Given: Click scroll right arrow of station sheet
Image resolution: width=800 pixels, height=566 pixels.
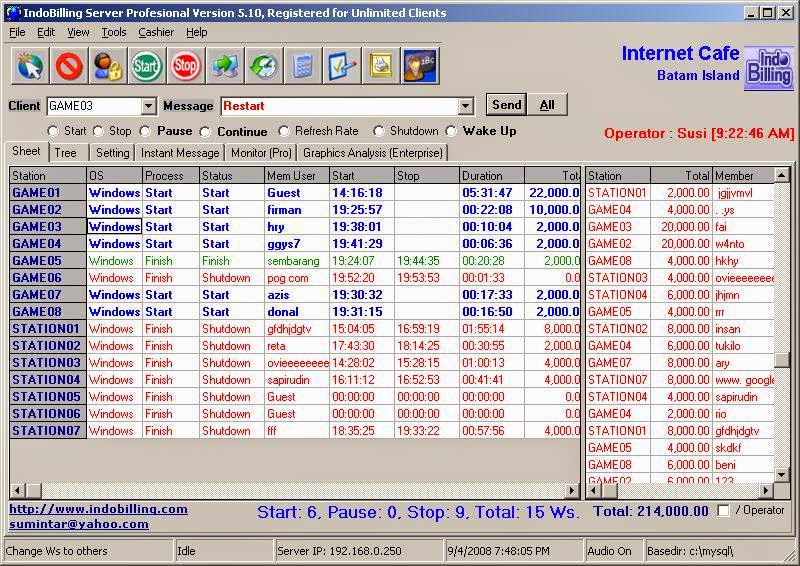Looking at the screenshot, I should click(x=572, y=491).
